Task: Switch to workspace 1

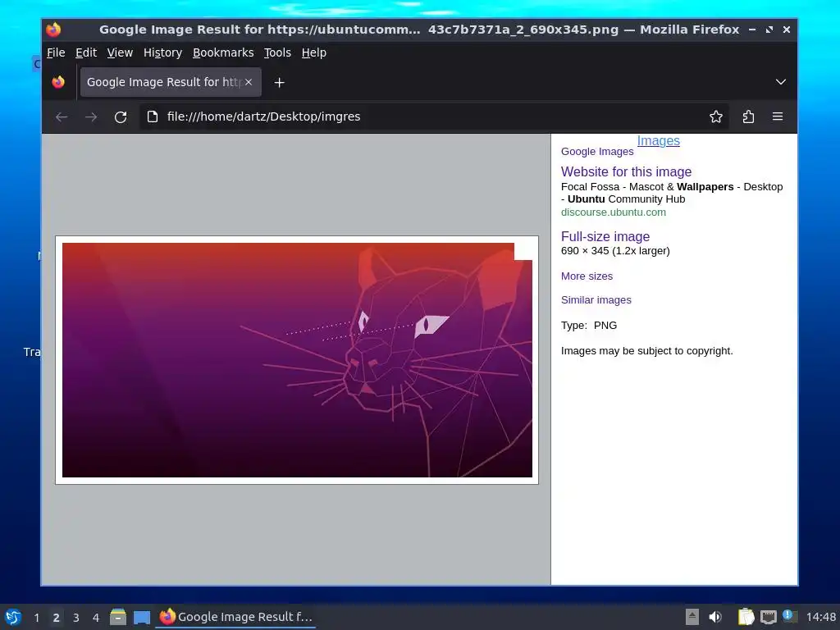Action: (36, 618)
